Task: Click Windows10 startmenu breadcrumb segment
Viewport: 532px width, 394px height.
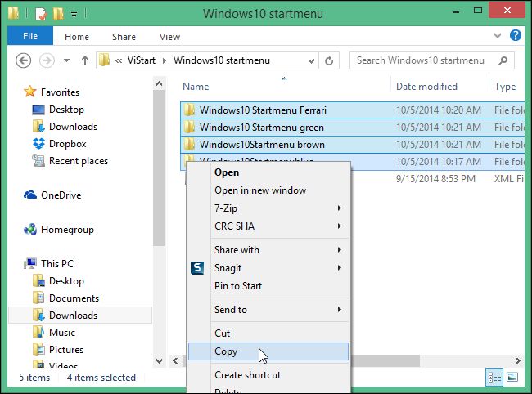Action: (222, 60)
